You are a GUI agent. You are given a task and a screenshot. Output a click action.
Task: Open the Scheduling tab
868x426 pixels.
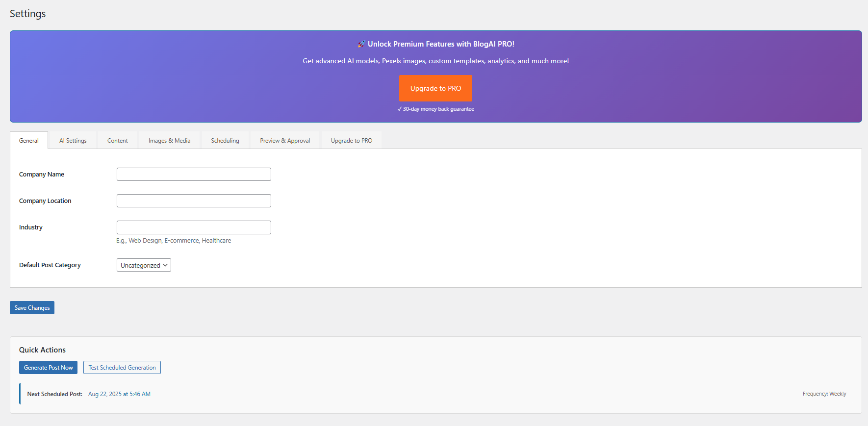tap(225, 141)
